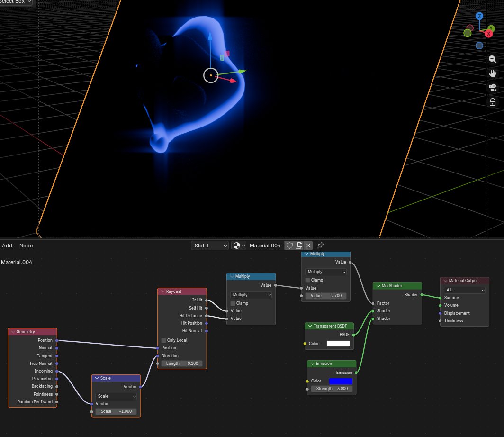This screenshot has height=437, width=504.
Task: Open the material browse sphere icon
Action: (239, 246)
